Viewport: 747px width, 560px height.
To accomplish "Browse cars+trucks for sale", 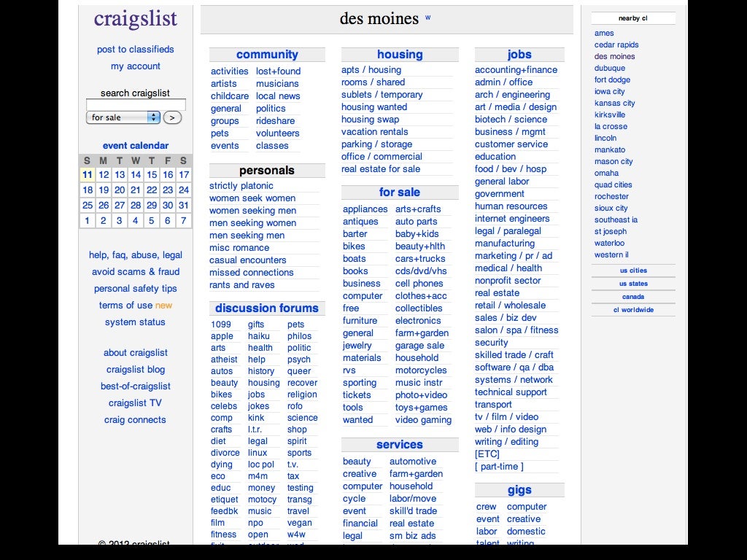I will [x=420, y=259].
